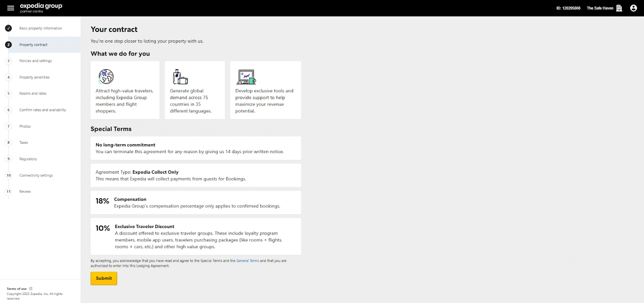Click the Attract high-value travelers card text
The image size is (644, 303).
(x=124, y=101)
